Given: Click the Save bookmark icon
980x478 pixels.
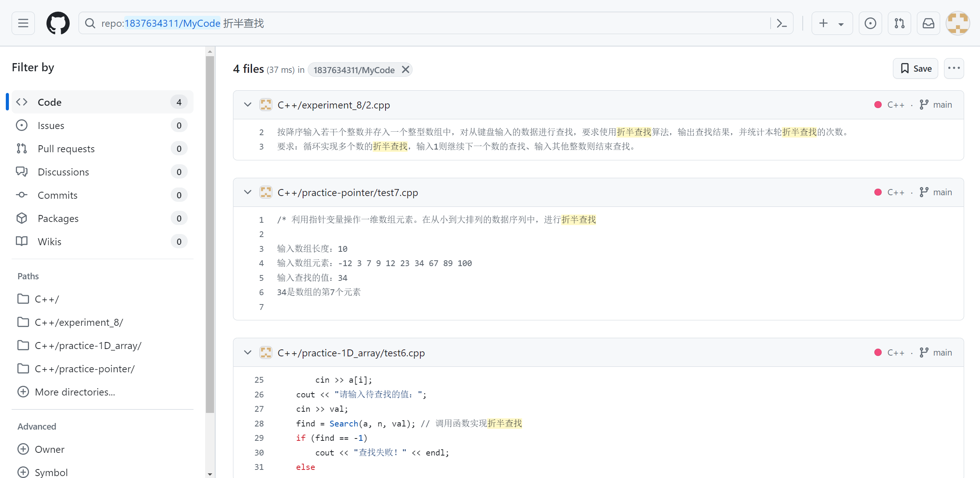Looking at the screenshot, I should pos(906,69).
